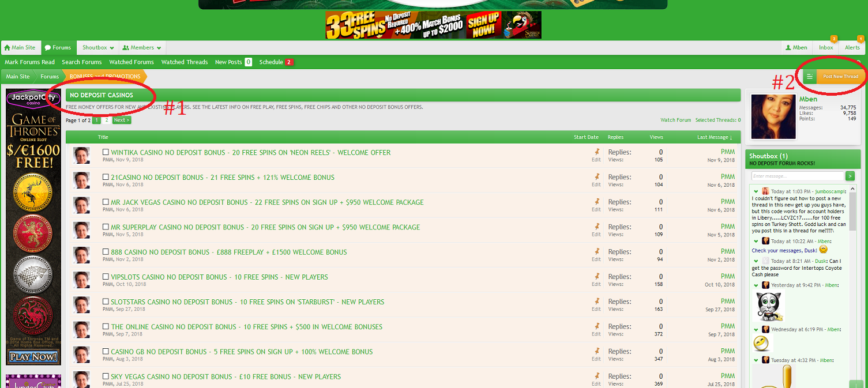
Task: Click the pin icon on SLOTSTARS CASINO row
Action: (x=597, y=301)
